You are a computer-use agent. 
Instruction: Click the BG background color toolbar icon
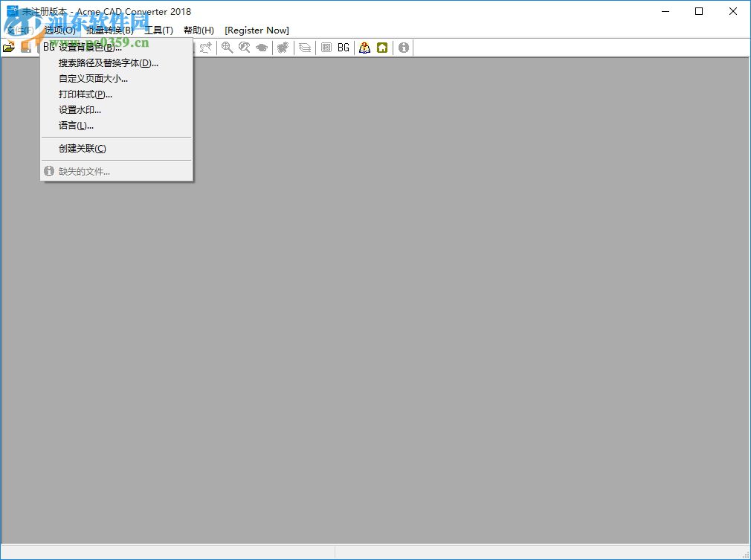tap(343, 48)
